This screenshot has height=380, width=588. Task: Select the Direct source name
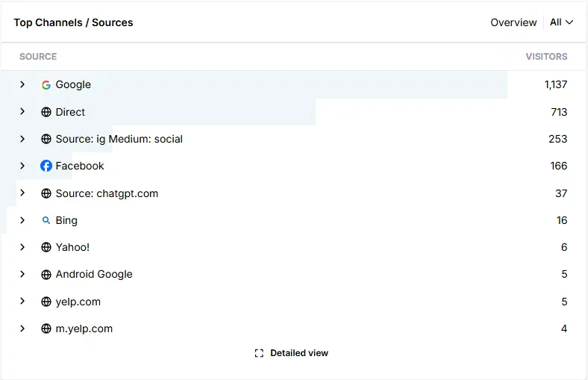pos(70,112)
